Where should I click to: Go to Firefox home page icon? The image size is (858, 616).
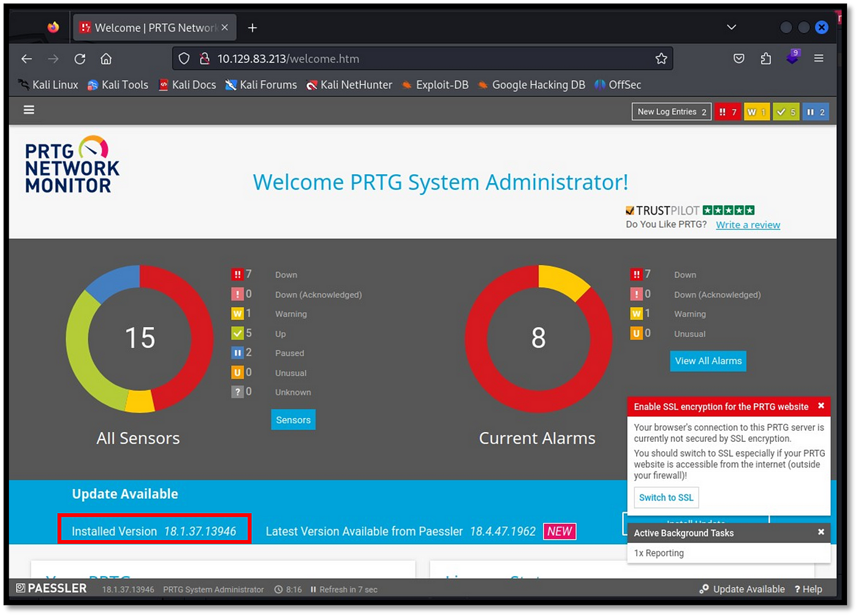point(106,59)
